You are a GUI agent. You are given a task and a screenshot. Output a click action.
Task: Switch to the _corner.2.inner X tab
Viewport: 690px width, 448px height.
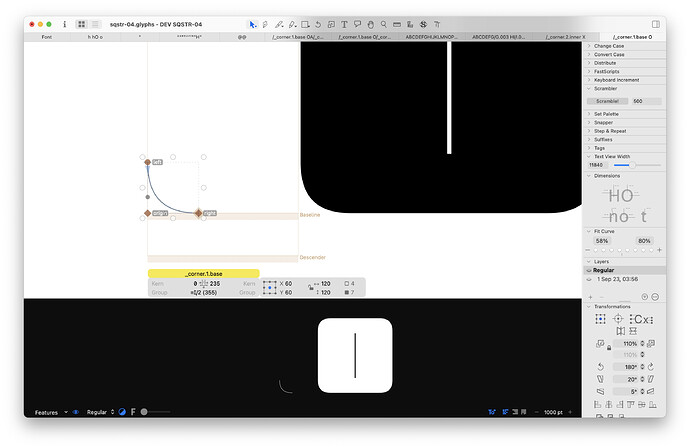[x=565, y=37]
